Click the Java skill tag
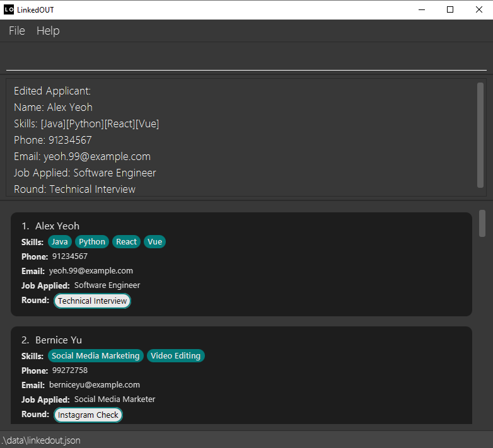This screenshot has height=448, width=493. pyautogui.click(x=60, y=242)
